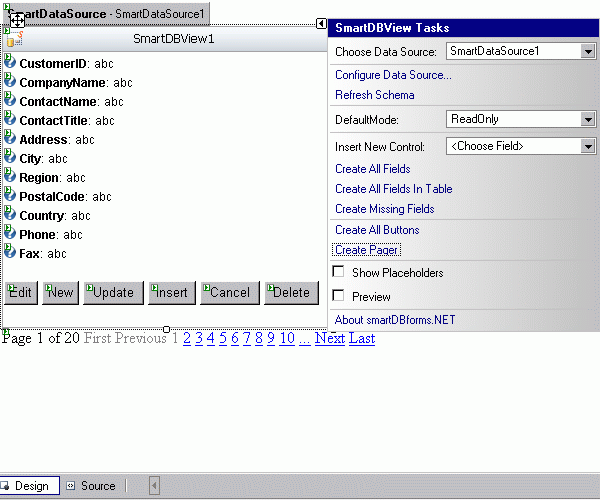Click the Next pager link
This screenshot has height=500, width=600.
330,338
